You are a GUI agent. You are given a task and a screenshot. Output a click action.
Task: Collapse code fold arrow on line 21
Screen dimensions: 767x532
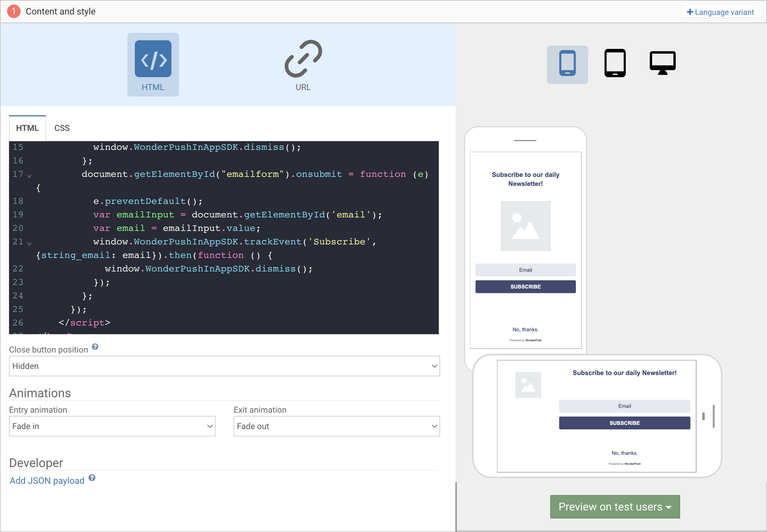[x=29, y=244]
